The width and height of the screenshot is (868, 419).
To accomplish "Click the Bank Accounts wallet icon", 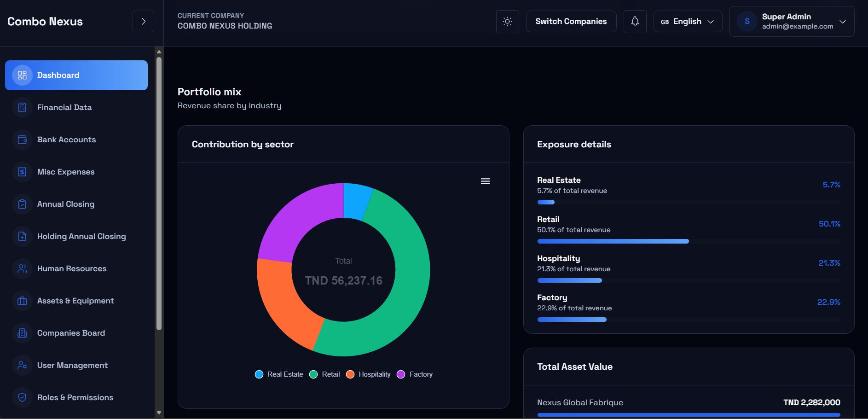I will (x=22, y=140).
